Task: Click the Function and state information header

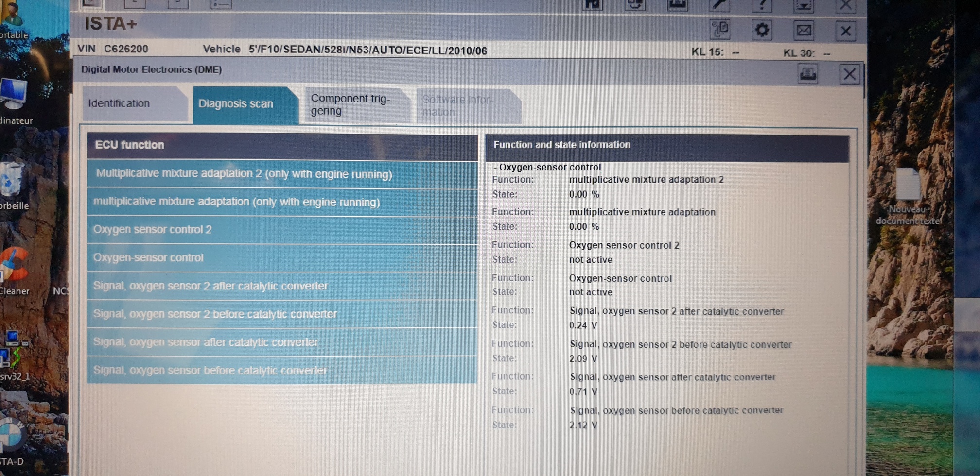Action: coord(667,147)
